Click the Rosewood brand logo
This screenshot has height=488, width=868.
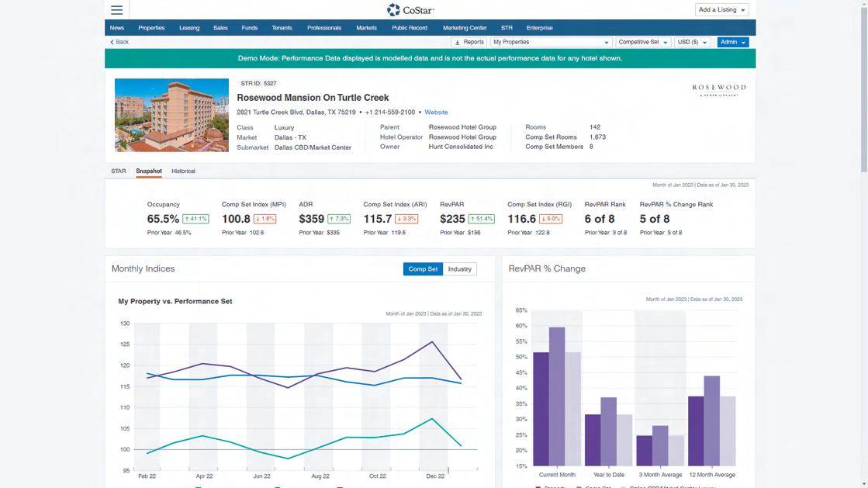[x=718, y=90]
